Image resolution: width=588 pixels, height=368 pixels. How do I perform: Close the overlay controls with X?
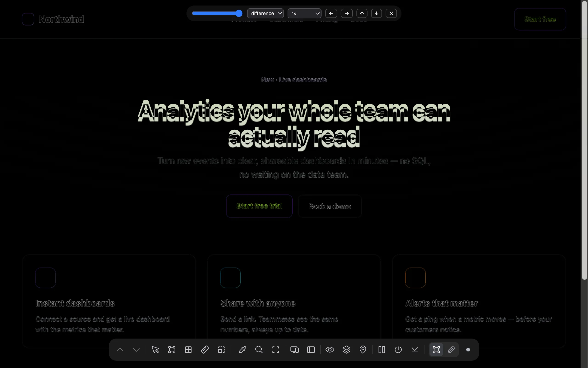pyautogui.click(x=391, y=13)
